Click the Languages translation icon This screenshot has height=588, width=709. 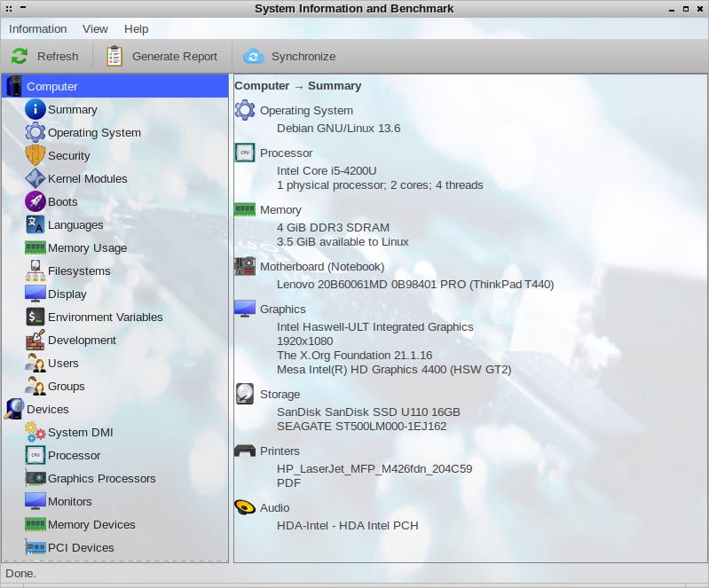point(35,224)
